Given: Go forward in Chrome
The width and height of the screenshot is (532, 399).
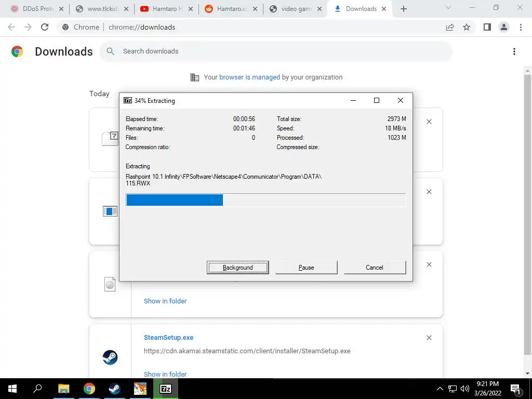Looking at the screenshot, I should (x=28, y=27).
